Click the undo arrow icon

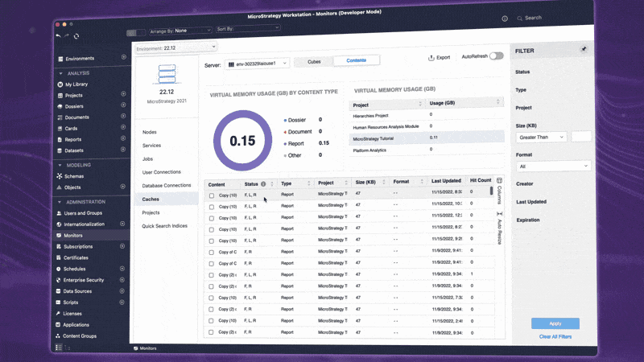click(x=58, y=36)
